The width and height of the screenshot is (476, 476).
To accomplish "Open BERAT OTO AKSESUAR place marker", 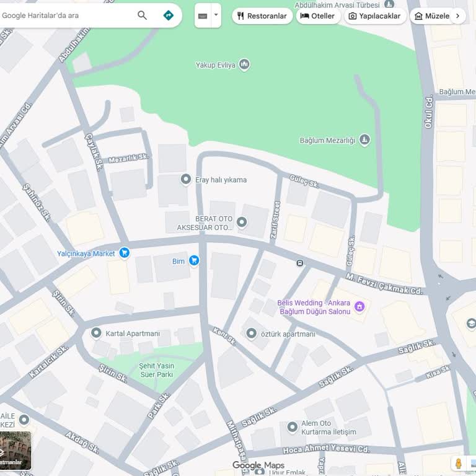I will (242, 223).
